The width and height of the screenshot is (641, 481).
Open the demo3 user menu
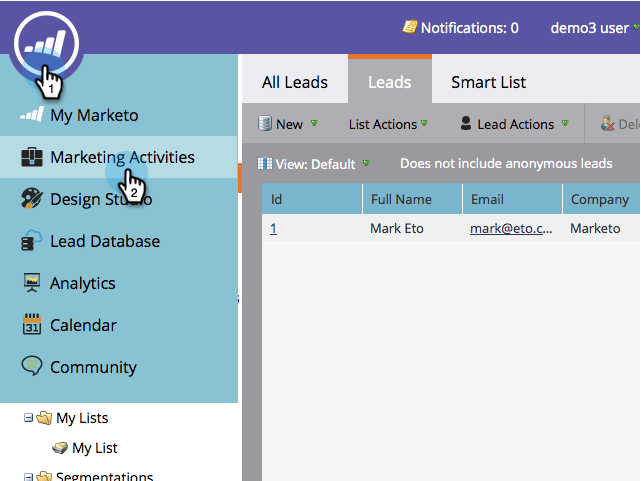(594, 27)
